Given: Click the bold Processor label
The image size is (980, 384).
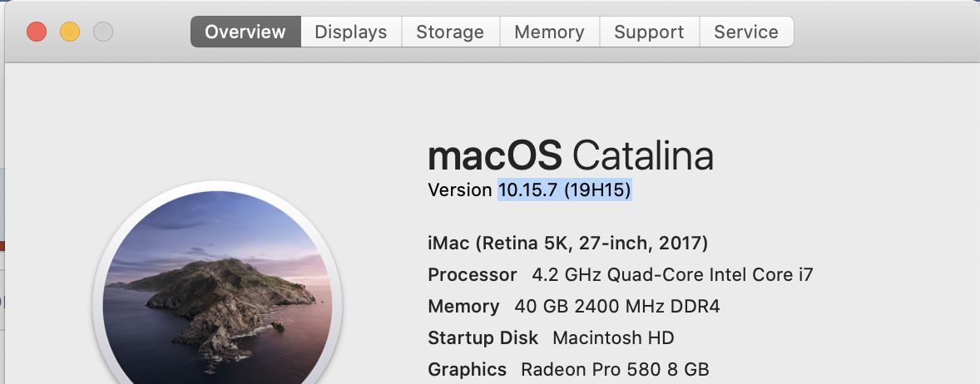Looking at the screenshot, I should [473, 275].
